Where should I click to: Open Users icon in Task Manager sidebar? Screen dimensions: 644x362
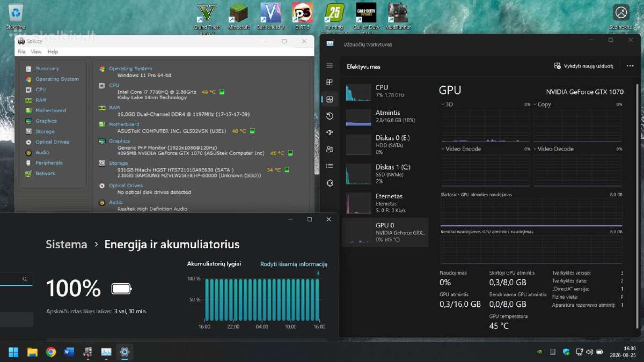[330, 149]
